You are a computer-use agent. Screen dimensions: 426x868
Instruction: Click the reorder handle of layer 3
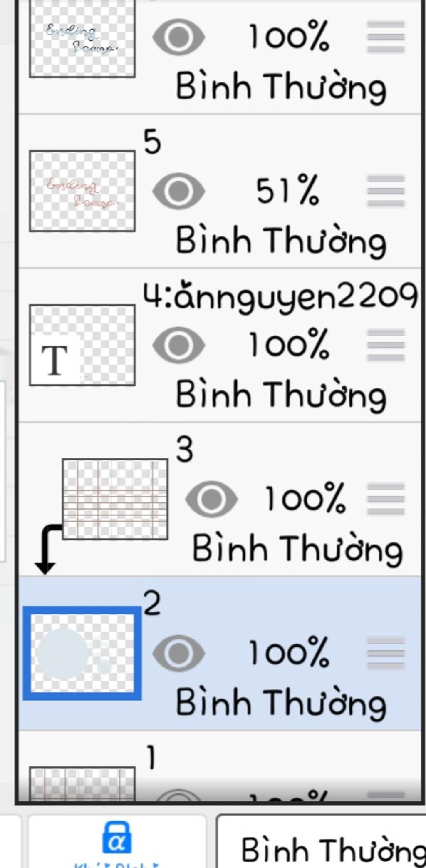[x=386, y=499]
